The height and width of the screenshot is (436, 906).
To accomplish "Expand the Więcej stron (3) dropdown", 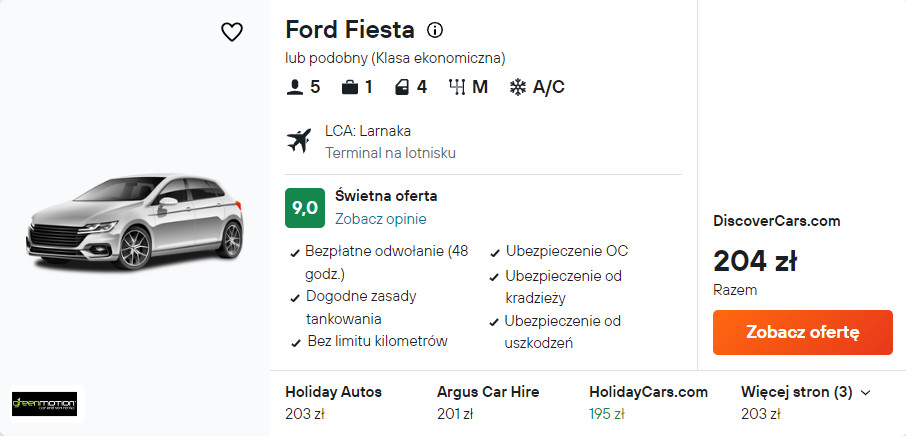I will 805,392.
